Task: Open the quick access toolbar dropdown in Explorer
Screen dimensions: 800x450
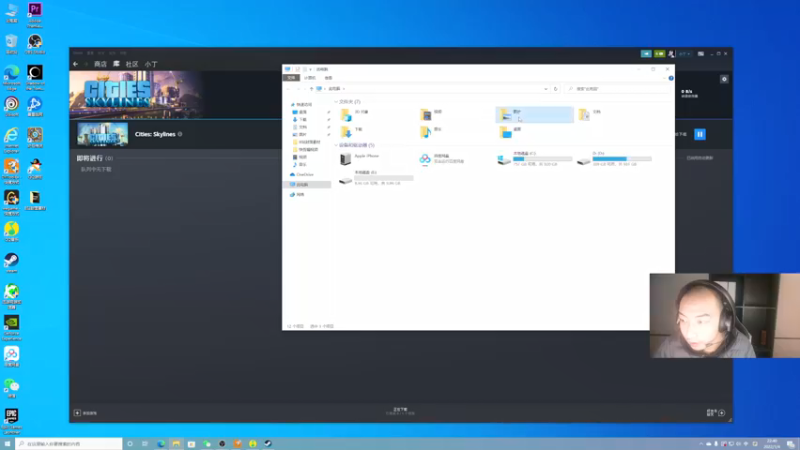Action: (310, 69)
